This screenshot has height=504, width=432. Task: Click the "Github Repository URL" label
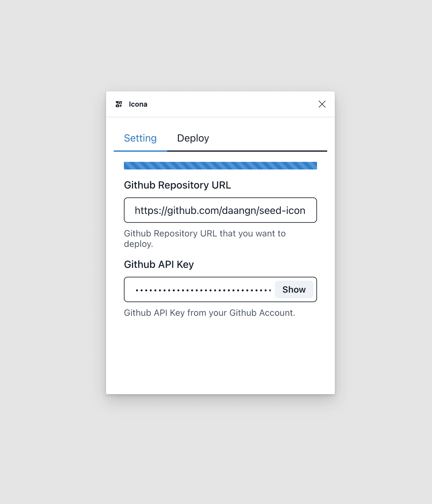coord(177,185)
